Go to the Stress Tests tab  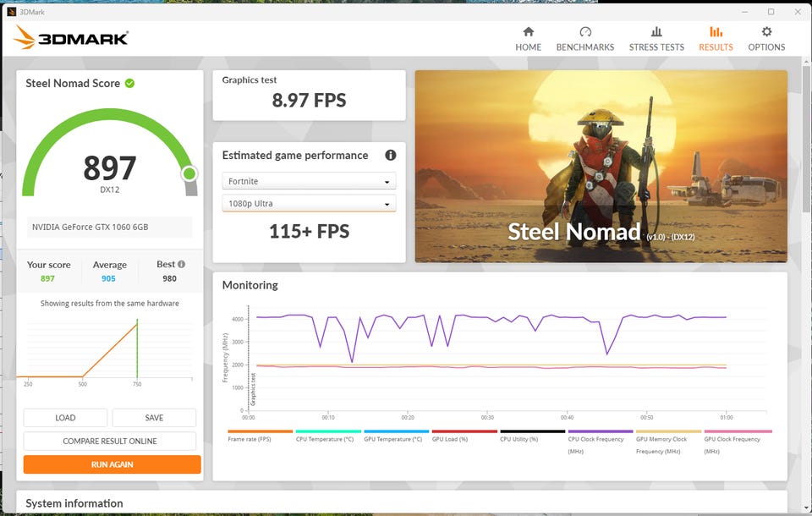point(656,40)
